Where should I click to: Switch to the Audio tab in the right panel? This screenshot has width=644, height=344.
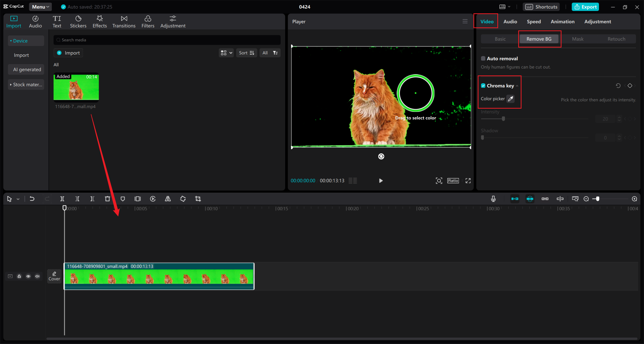pyautogui.click(x=510, y=21)
